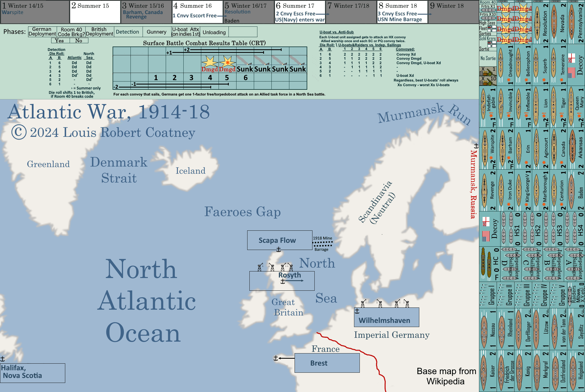This screenshot has width=585, height=392.
Task: Click the Wilhelmshaven port box
Action: click(387, 317)
